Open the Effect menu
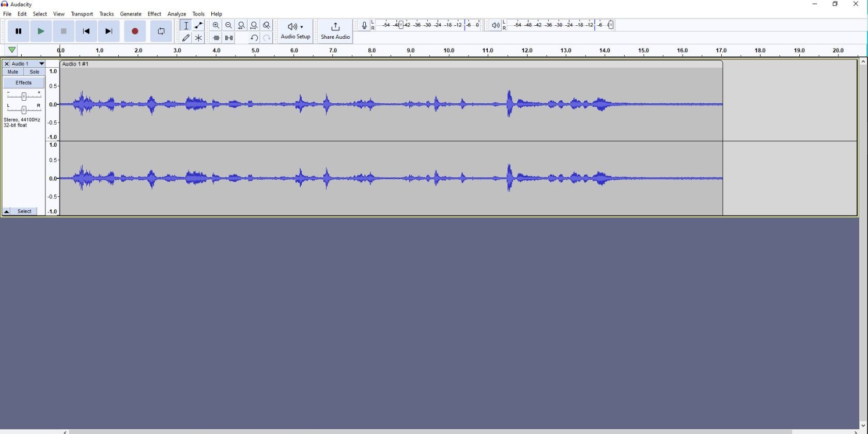The height and width of the screenshot is (434, 868). pyautogui.click(x=154, y=14)
